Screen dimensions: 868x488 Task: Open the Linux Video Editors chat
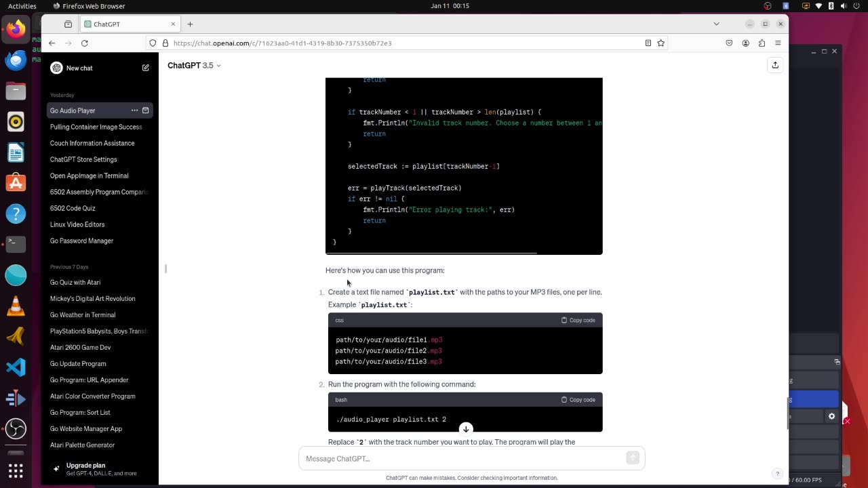(x=99, y=224)
